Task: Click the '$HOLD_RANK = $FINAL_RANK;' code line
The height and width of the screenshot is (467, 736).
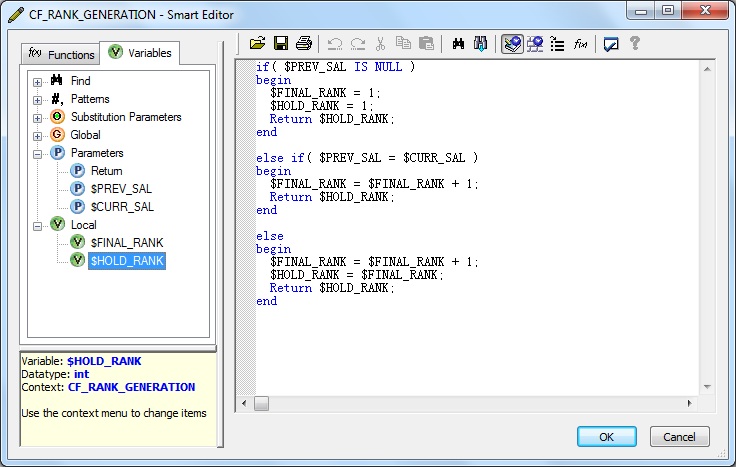Action: [x=356, y=275]
